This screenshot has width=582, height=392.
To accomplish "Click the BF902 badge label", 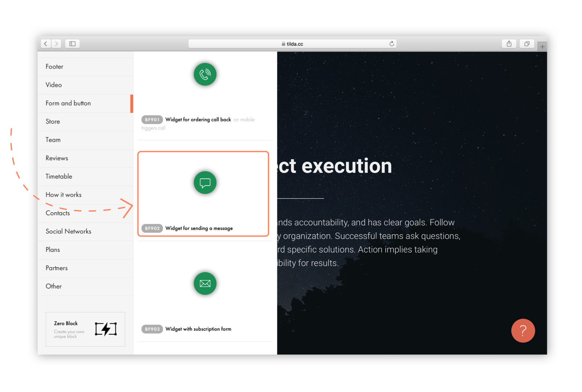I will [x=152, y=228].
